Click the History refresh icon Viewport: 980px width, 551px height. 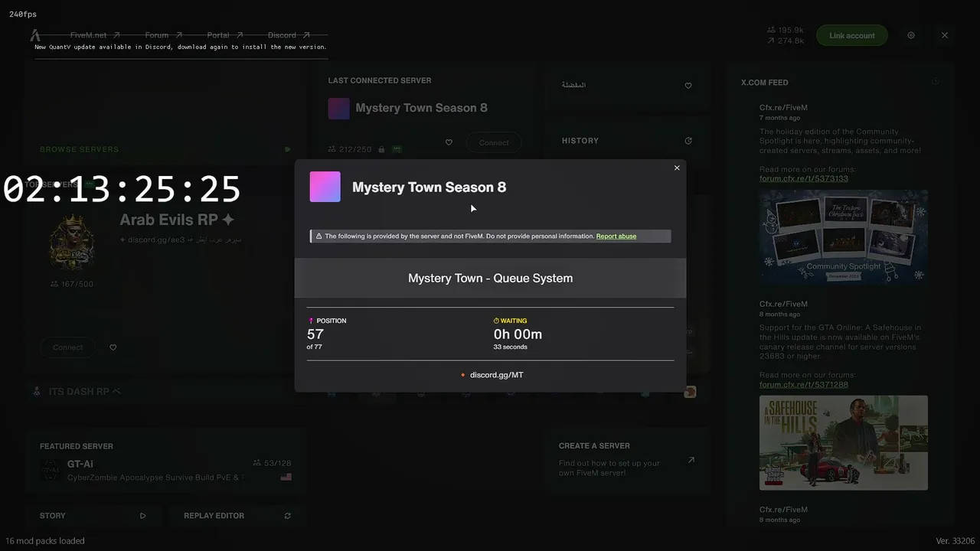point(688,141)
